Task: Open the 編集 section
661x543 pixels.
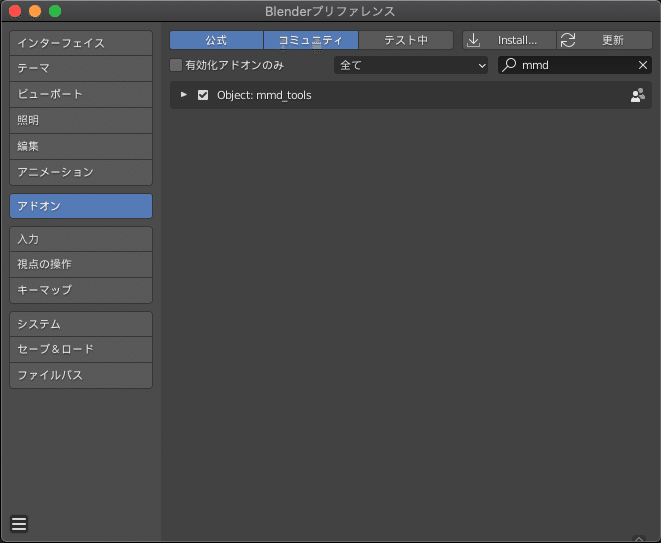Action: (81, 146)
